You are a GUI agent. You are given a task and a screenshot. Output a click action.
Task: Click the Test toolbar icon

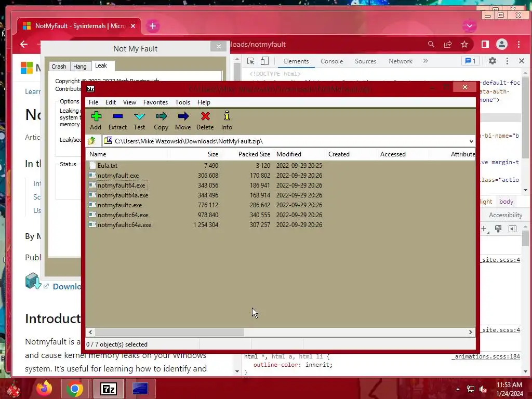pyautogui.click(x=139, y=121)
